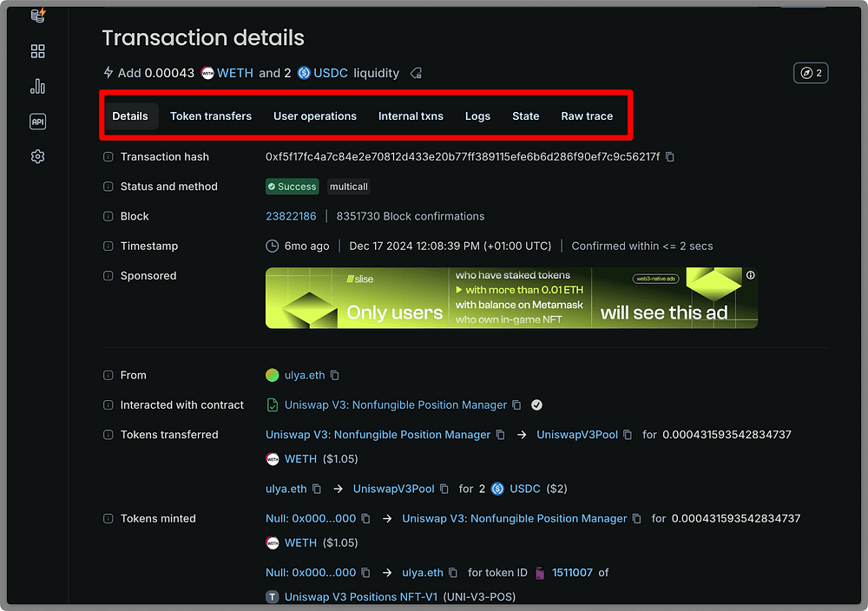Switch to Internal txns tab
The width and height of the screenshot is (868, 611).
(411, 116)
